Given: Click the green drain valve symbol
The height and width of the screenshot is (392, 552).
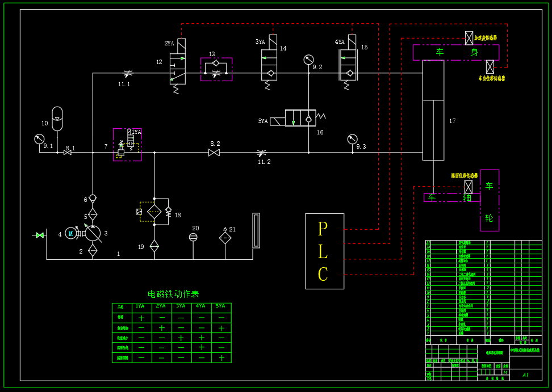Looking at the screenshot, I should (40, 235).
